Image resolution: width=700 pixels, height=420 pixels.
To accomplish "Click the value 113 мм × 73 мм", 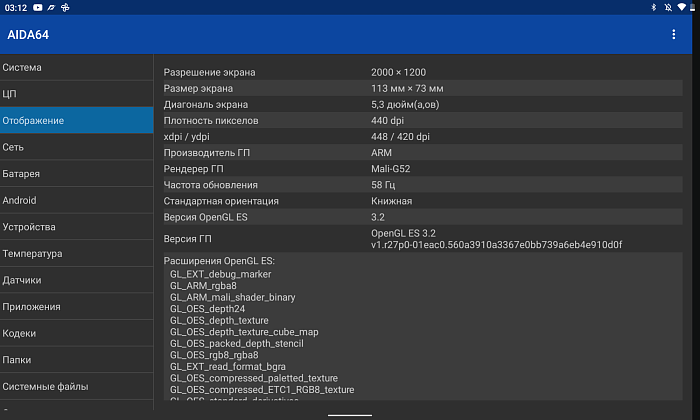I will click(407, 88).
